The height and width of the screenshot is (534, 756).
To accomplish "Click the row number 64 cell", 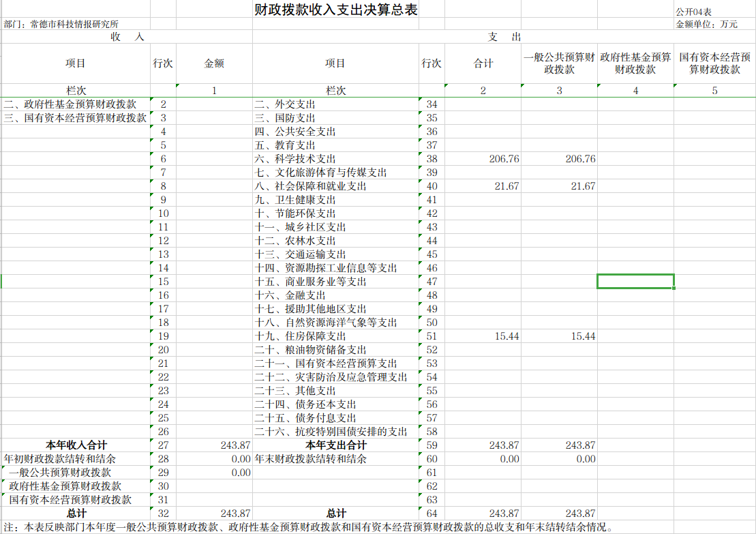I will (432, 514).
